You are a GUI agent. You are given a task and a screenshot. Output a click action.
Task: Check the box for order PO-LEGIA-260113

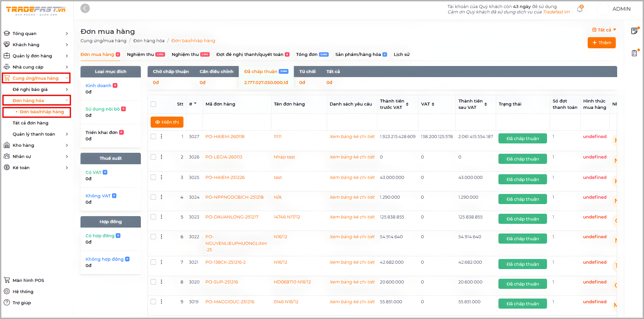tap(153, 157)
